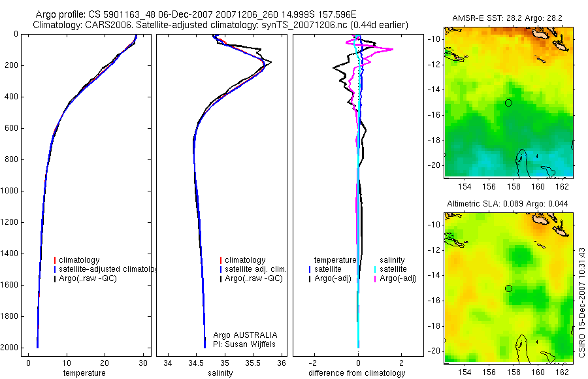Click the float location circle on SST map
This screenshot has width=588, height=379.
[x=508, y=103]
